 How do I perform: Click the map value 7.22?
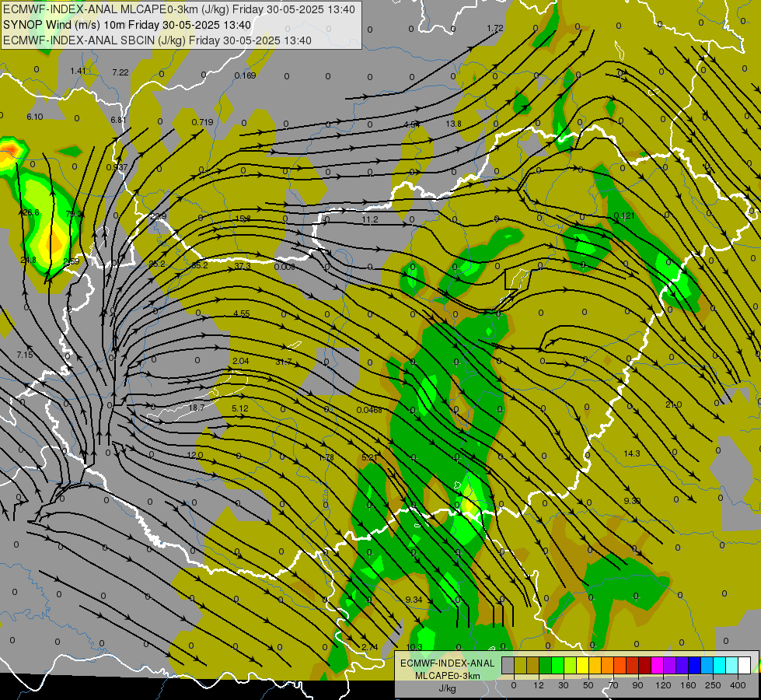tap(120, 72)
